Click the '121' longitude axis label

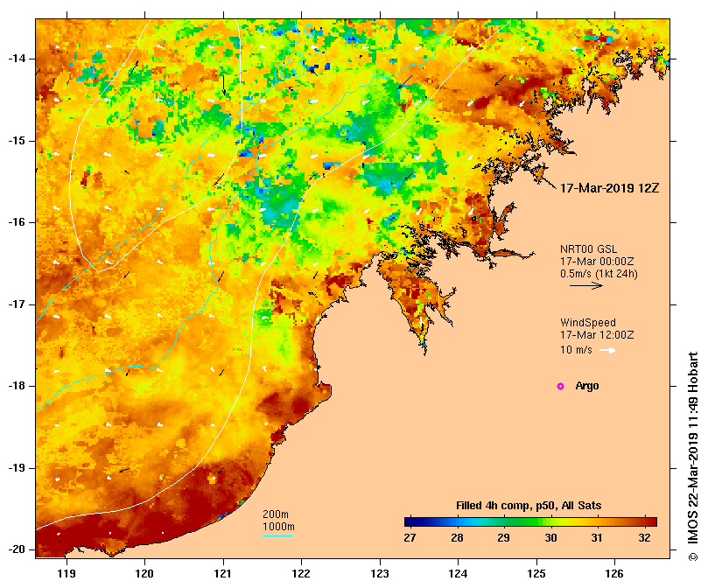[223, 573]
